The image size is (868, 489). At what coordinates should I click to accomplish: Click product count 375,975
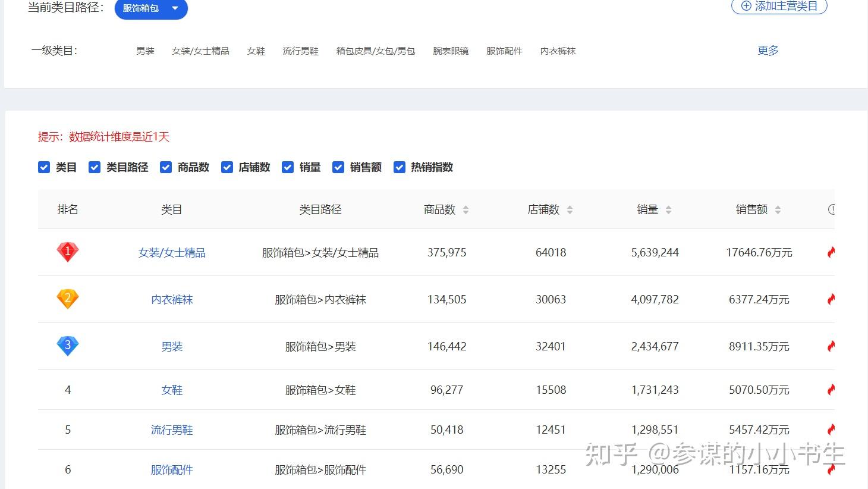(447, 253)
